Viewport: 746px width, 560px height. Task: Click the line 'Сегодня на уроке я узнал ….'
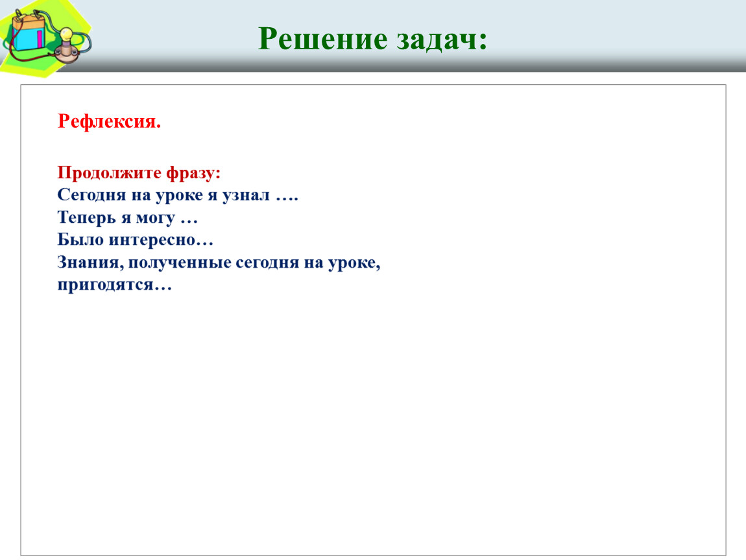click(x=178, y=195)
